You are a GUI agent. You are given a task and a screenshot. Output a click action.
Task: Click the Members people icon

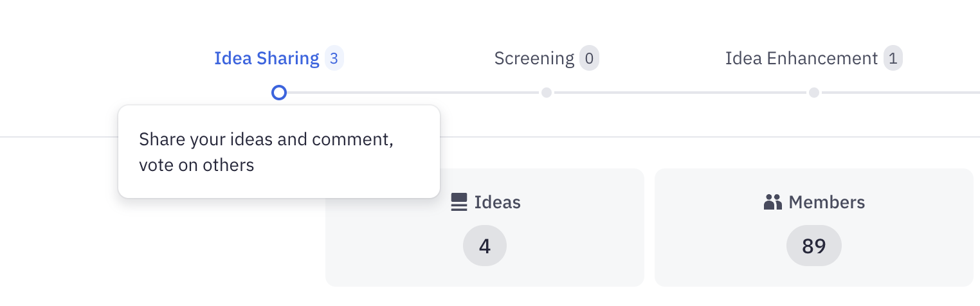[772, 203]
